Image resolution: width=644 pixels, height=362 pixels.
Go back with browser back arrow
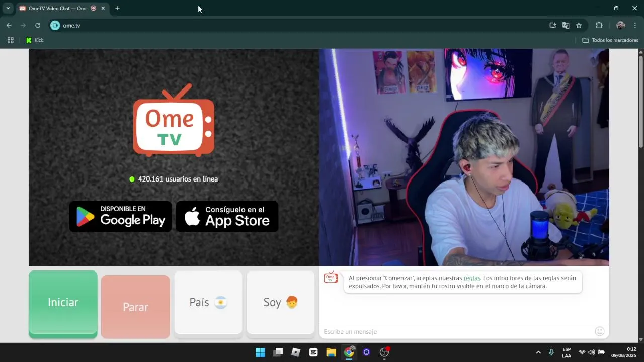(x=9, y=25)
